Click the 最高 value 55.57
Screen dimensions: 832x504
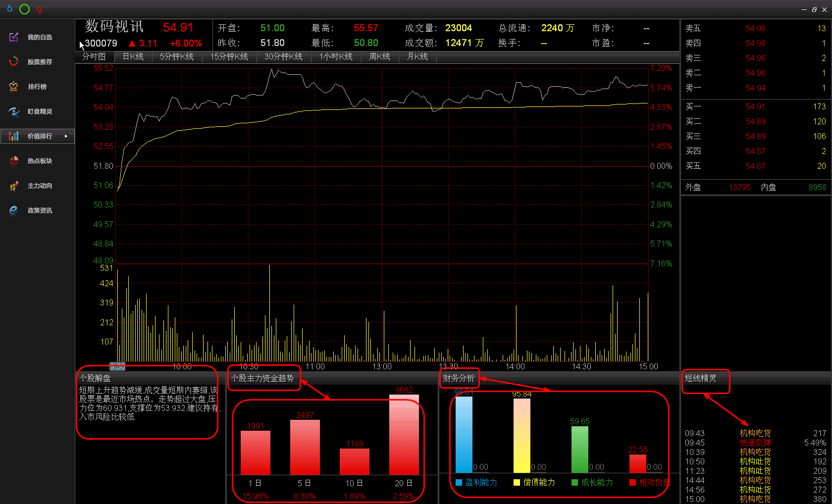(x=366, y=28)
